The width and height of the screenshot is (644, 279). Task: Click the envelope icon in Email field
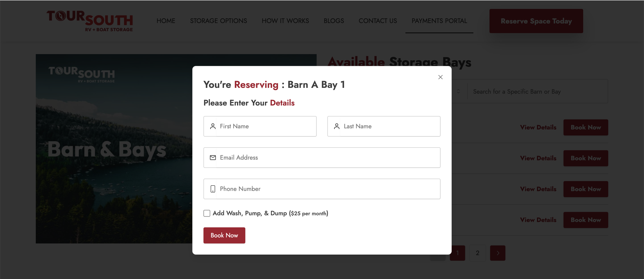pyautogui.click(x=213, y=158)
